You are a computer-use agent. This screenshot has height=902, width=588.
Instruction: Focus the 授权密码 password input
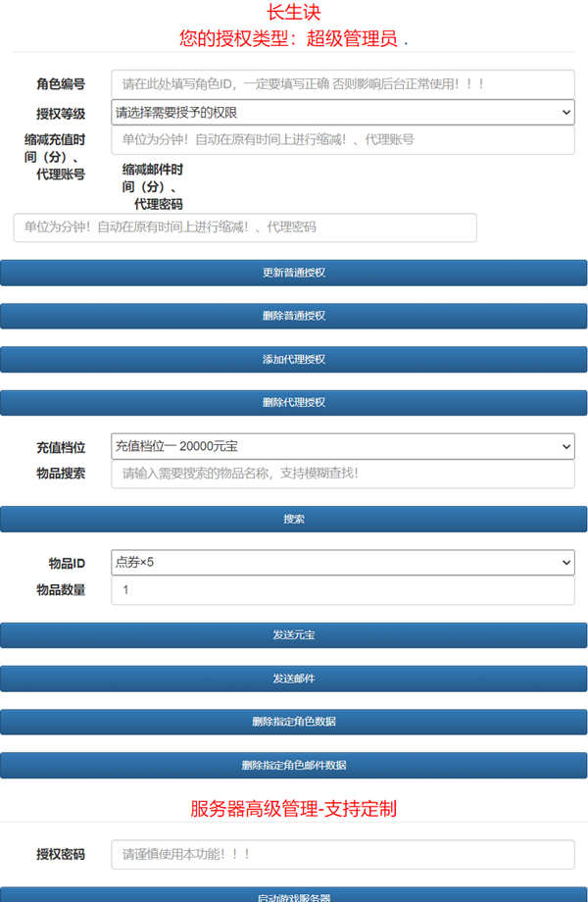point(342,854)
